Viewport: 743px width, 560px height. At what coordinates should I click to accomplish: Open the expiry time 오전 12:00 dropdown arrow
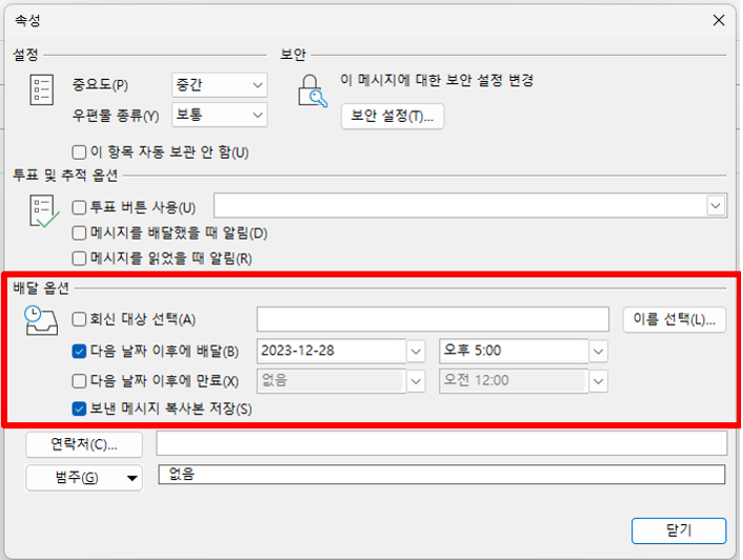point(598,381)
